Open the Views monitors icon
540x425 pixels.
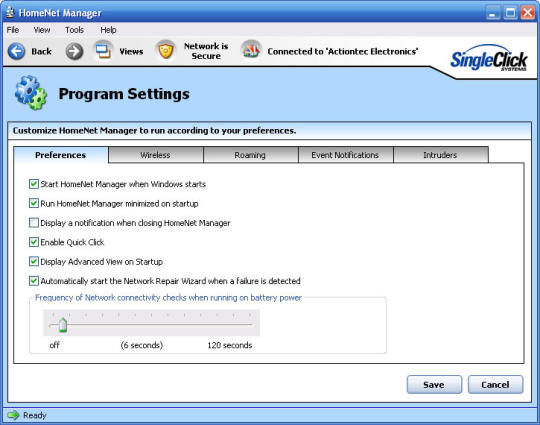tap(103, 51)
